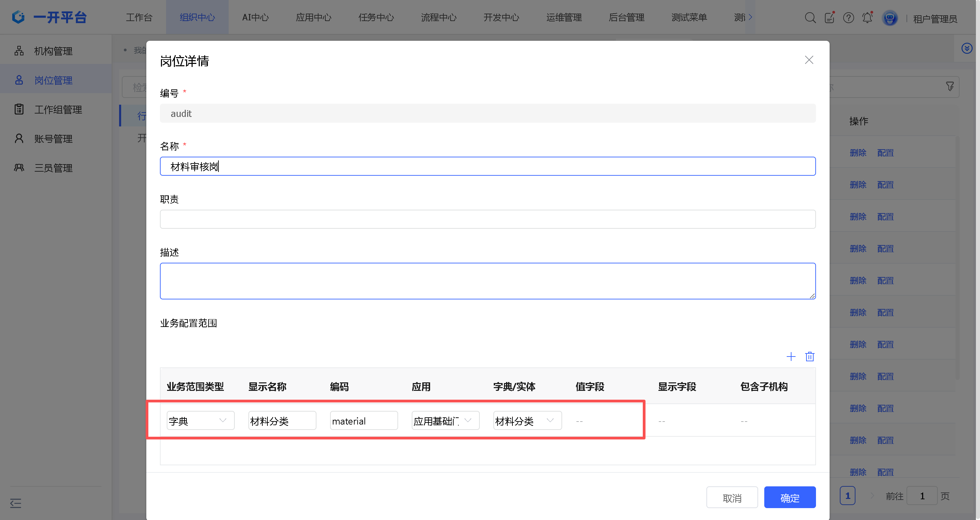Open 账号管理 in the sidebar
The image size is (980, 520).
coord(53,139)
